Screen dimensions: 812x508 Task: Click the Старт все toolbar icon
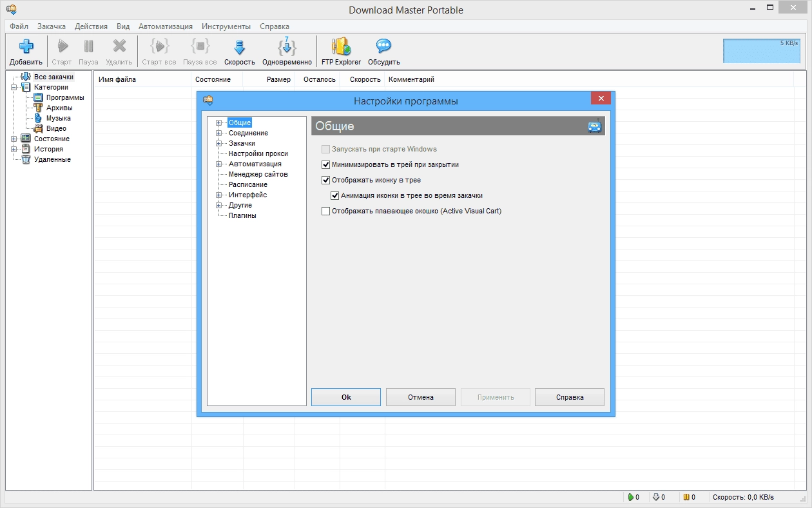pyautogui.click(x=159, y=46)
